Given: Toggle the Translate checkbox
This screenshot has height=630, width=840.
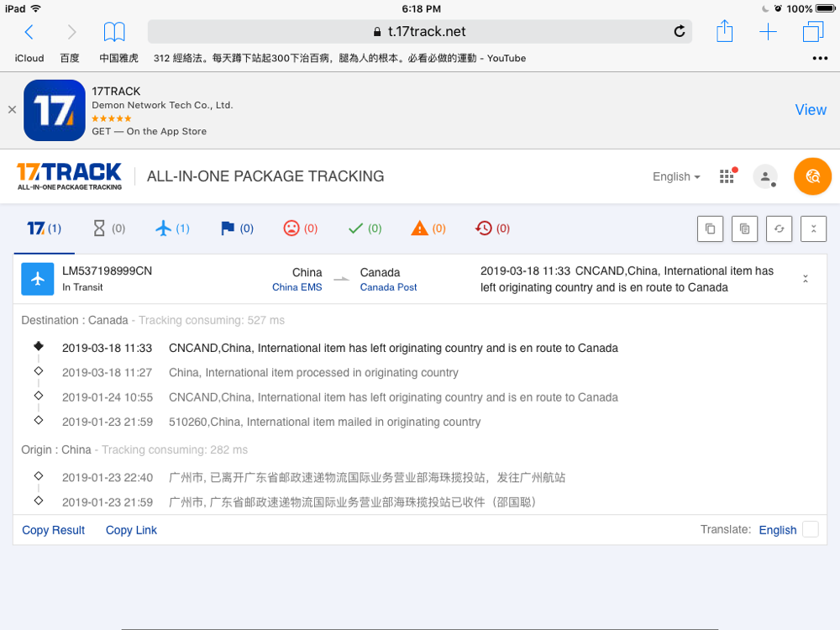Looking at the screenshot, I should pos(810,529).
